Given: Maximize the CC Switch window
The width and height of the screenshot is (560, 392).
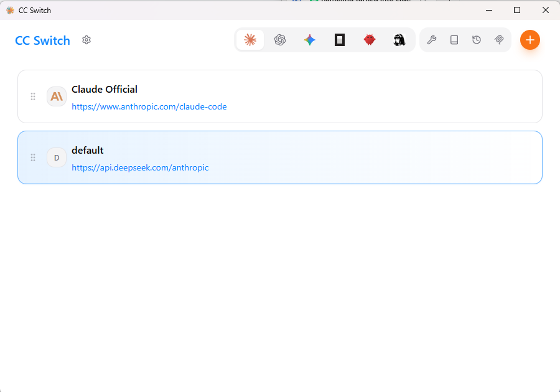Looking at the screenshot, I should (x=517, y=10).
